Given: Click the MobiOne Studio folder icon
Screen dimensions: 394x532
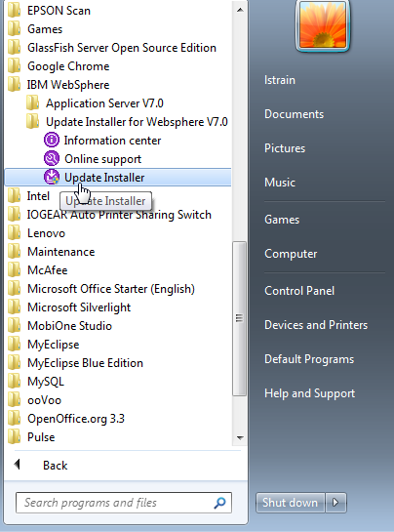Looking at the screenshot, I should (15, 326).
